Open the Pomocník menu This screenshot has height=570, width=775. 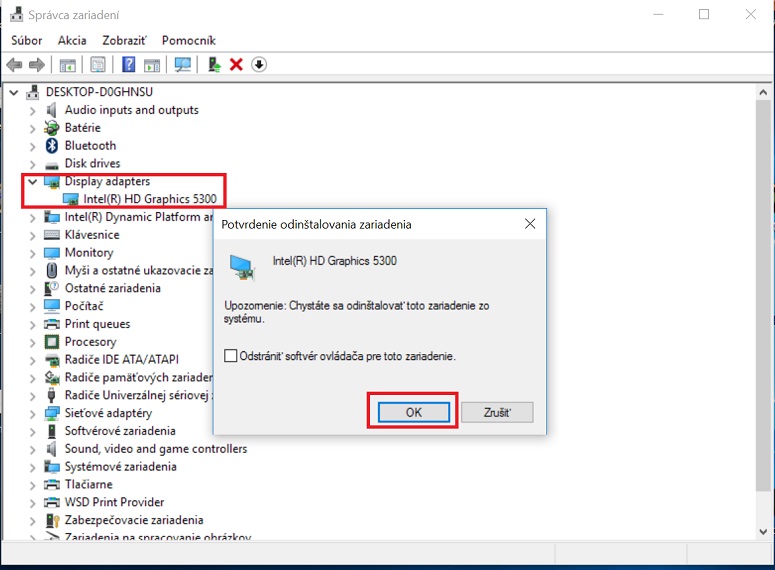189,41
